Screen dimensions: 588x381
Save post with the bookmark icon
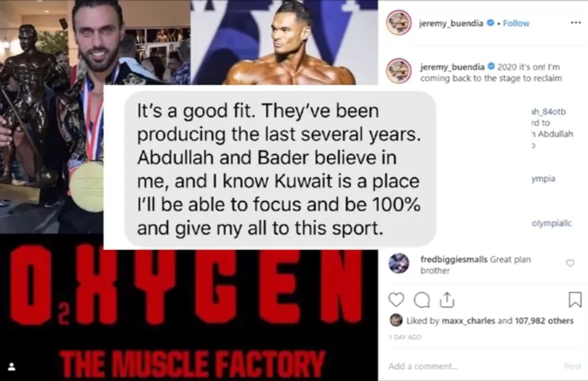[575, 300]
